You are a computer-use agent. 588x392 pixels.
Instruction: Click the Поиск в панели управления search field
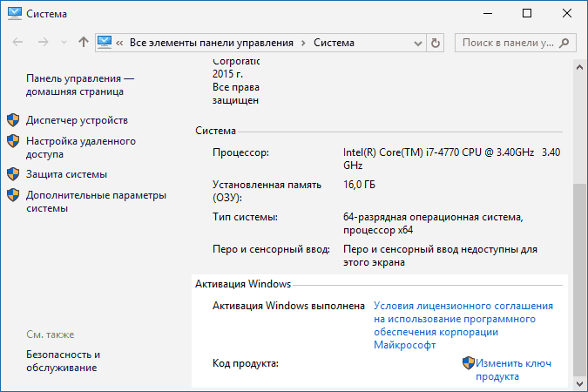[x=508, y=42]
